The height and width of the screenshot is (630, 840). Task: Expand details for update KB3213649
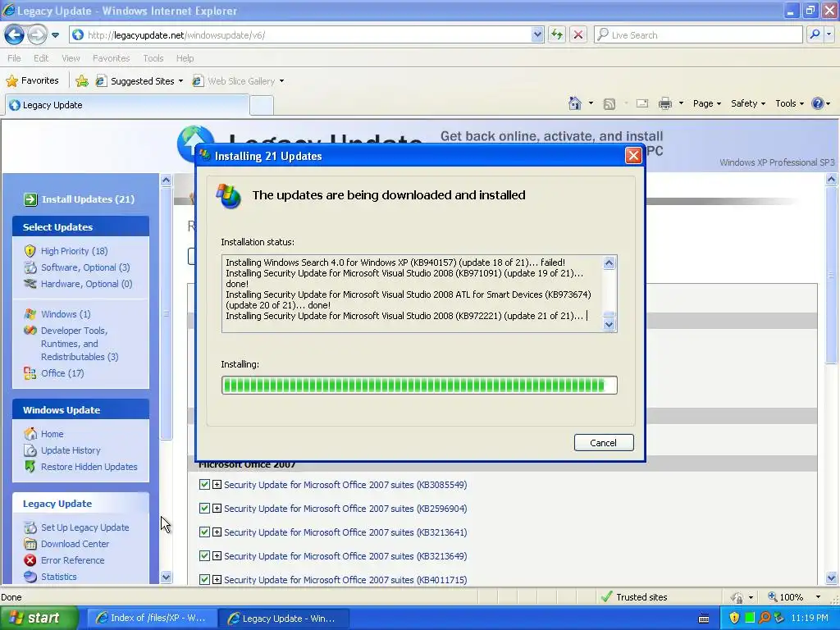click(x=217, y=555)
